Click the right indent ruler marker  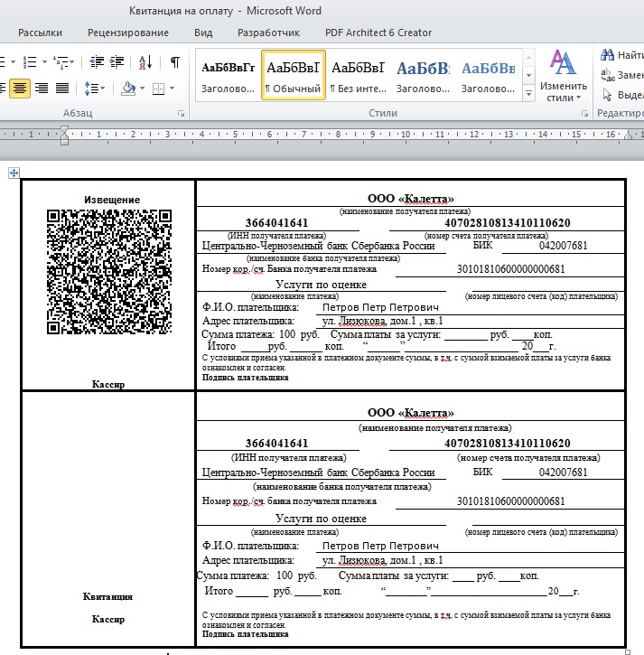(628, 135)
